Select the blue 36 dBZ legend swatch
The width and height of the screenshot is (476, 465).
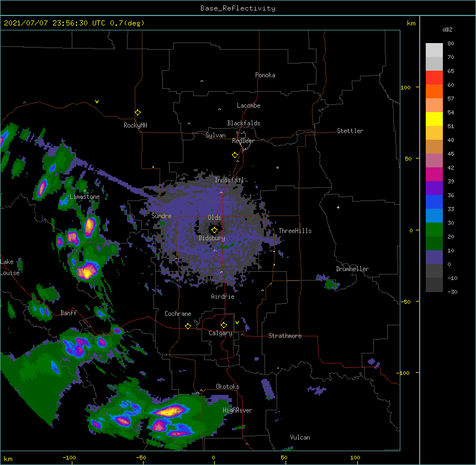(x=434, y=202)
